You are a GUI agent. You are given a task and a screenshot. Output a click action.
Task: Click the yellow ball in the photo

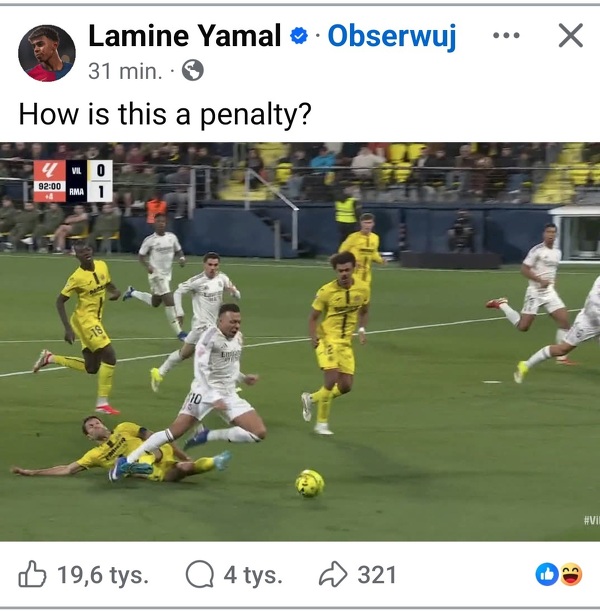[309, 484]
